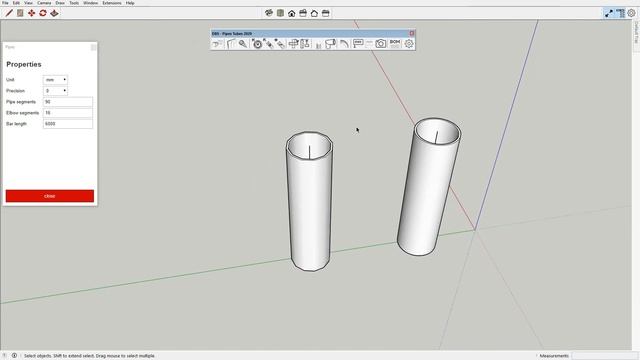Click the gear icon at top right corner
640x360 pixels.
631,13
